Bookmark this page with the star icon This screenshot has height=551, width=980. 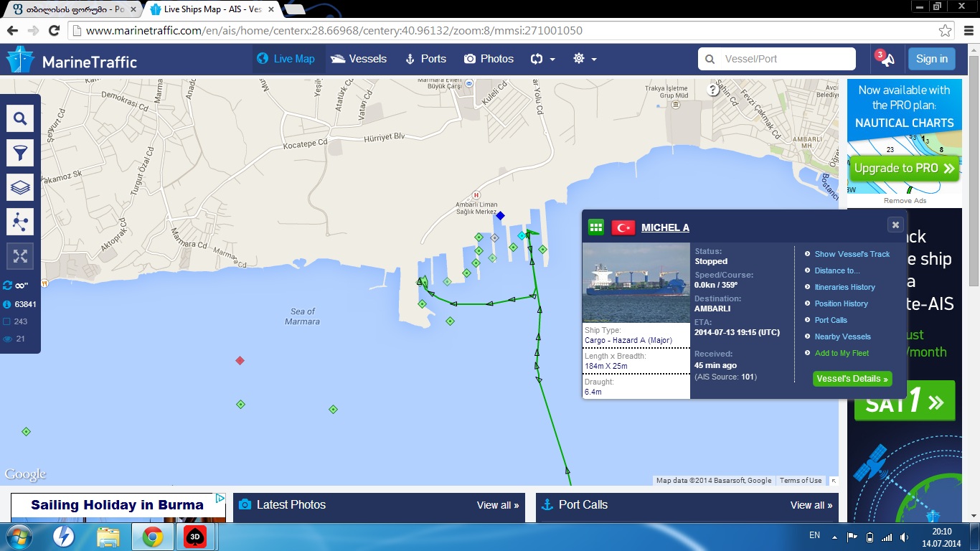pyautogui.click(x=946, y=31)
